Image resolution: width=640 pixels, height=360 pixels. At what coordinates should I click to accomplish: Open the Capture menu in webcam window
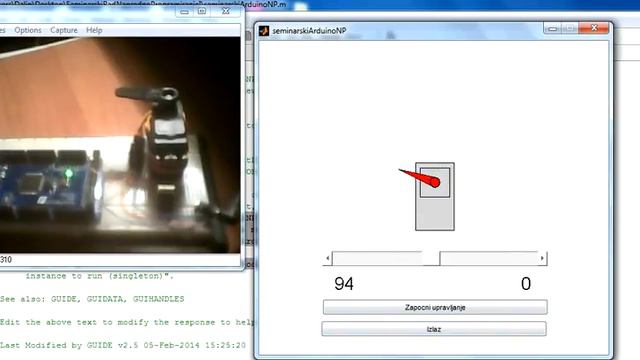click(x=64, y=30)
